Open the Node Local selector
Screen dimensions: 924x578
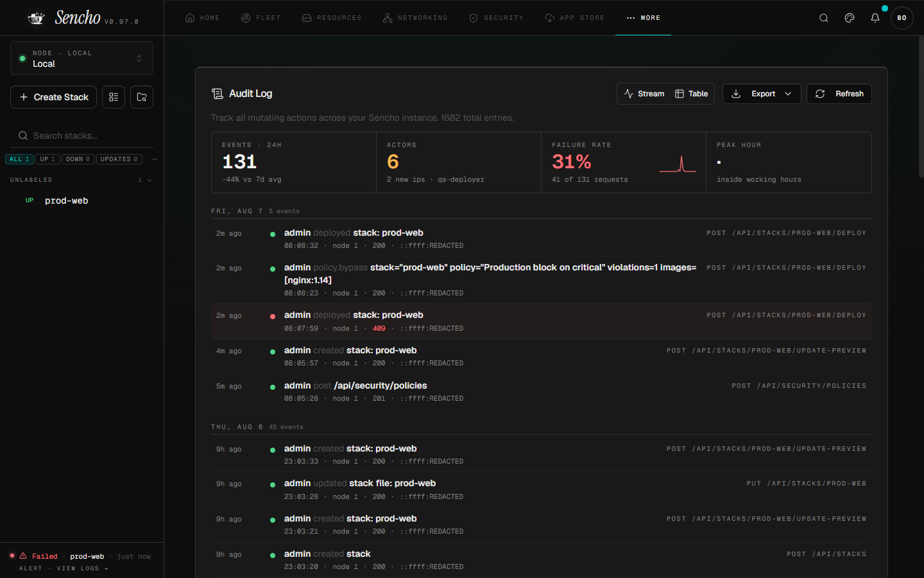tap(81, 58)
